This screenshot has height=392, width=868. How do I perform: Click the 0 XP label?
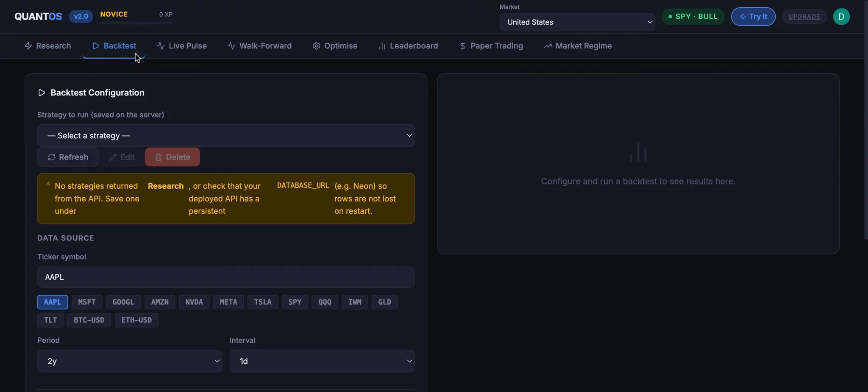pos(166,14)
